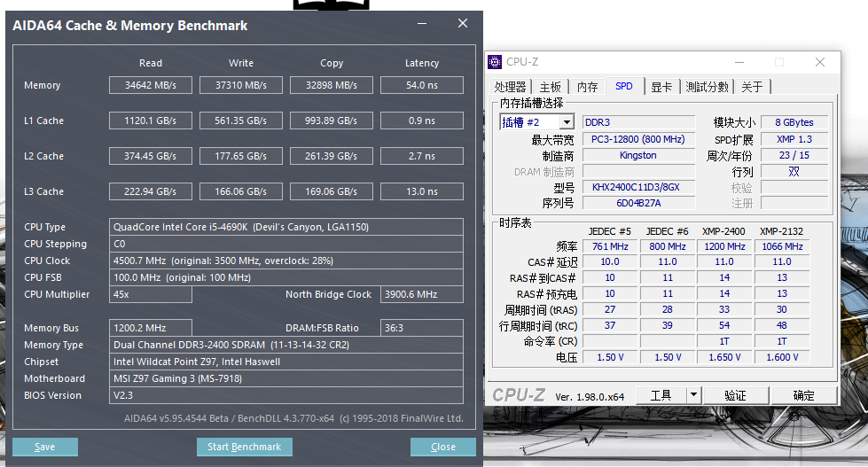The width and height of the screenshot is (868, 467).
Task: Click the SPD extension XMP 1.3 field
Action: pyautogui.click(x=794, y=139)
